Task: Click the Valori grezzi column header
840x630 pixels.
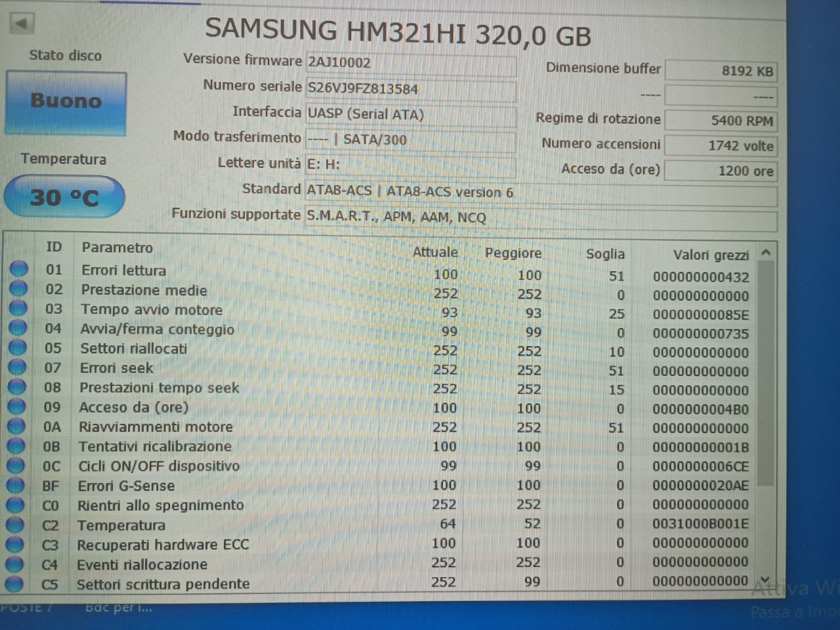Action: tap(711, 255)
